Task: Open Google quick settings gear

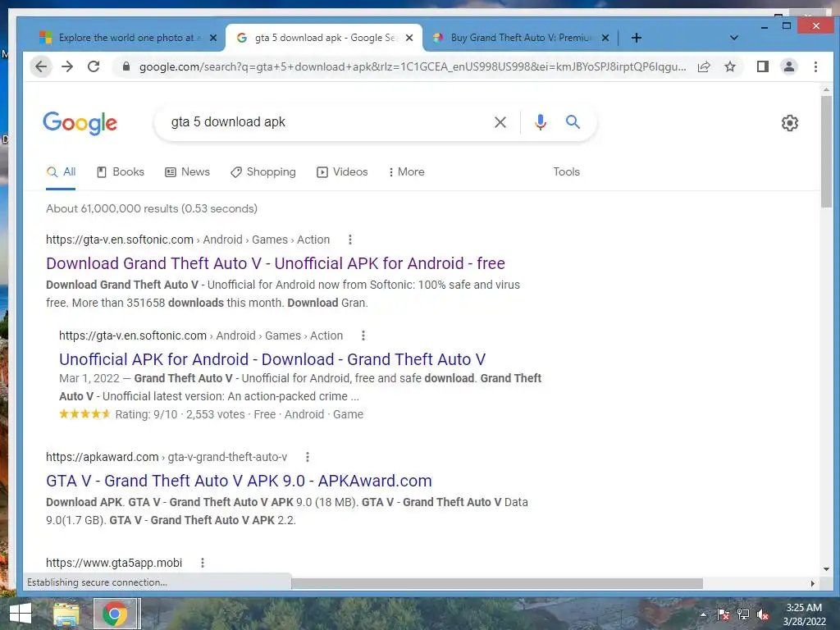Action: (x=790, y=123)
